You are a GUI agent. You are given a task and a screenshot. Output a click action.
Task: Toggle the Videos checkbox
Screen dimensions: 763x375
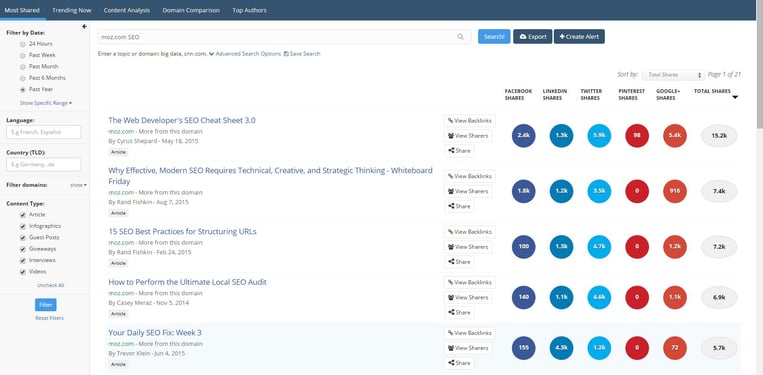pyautogui.click(x=22, y=272)
